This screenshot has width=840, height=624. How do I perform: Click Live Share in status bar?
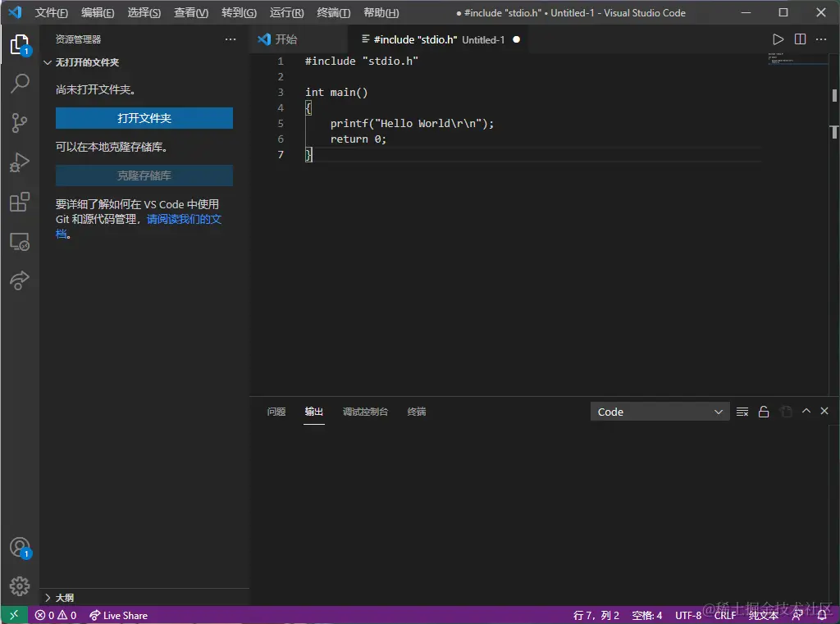tap(118, 616)
